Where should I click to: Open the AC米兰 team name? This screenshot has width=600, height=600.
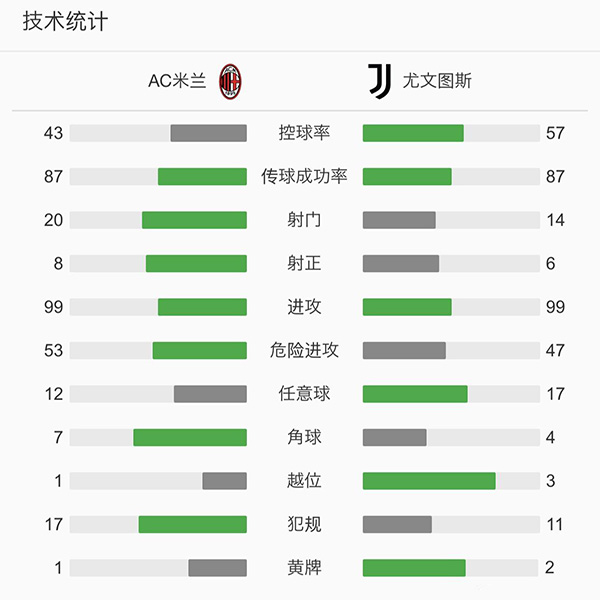click(177, 81)
